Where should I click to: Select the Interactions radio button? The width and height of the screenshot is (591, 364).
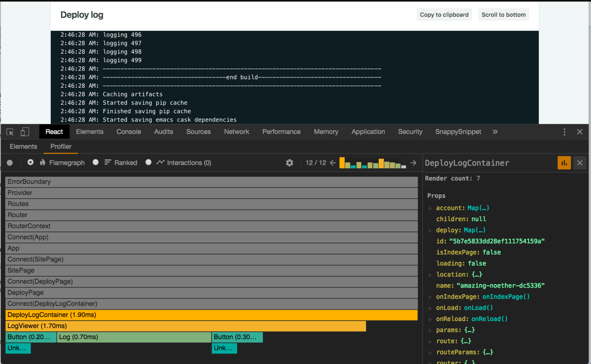(149, 162)
